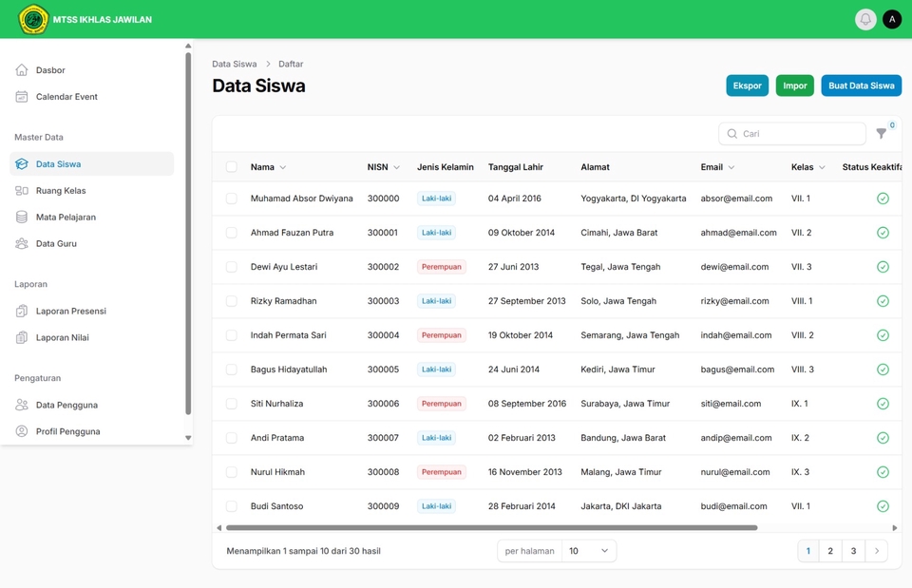The width and height of the screenshot is (912, 588).
Task: Open the notifications bell icon
Action: [x=864, y=19]
